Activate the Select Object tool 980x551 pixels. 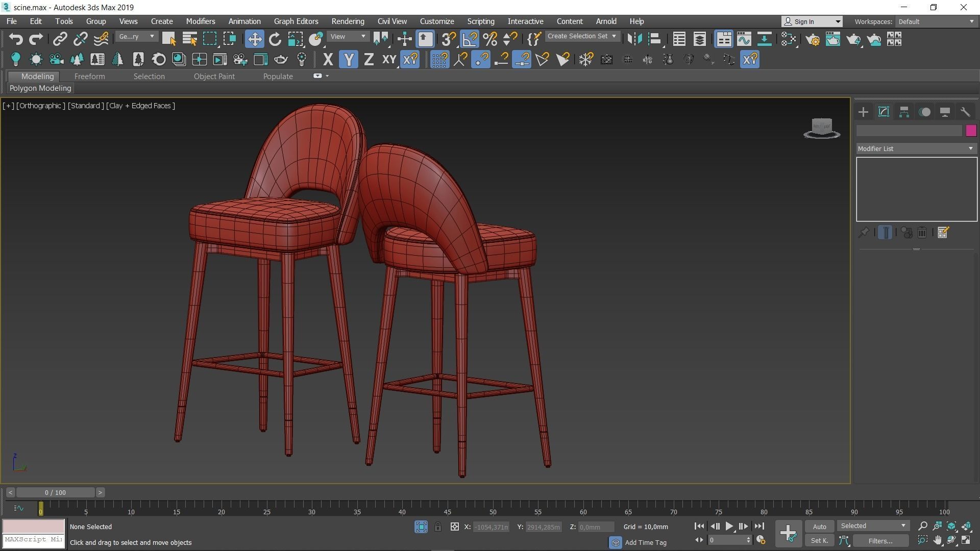169,39
